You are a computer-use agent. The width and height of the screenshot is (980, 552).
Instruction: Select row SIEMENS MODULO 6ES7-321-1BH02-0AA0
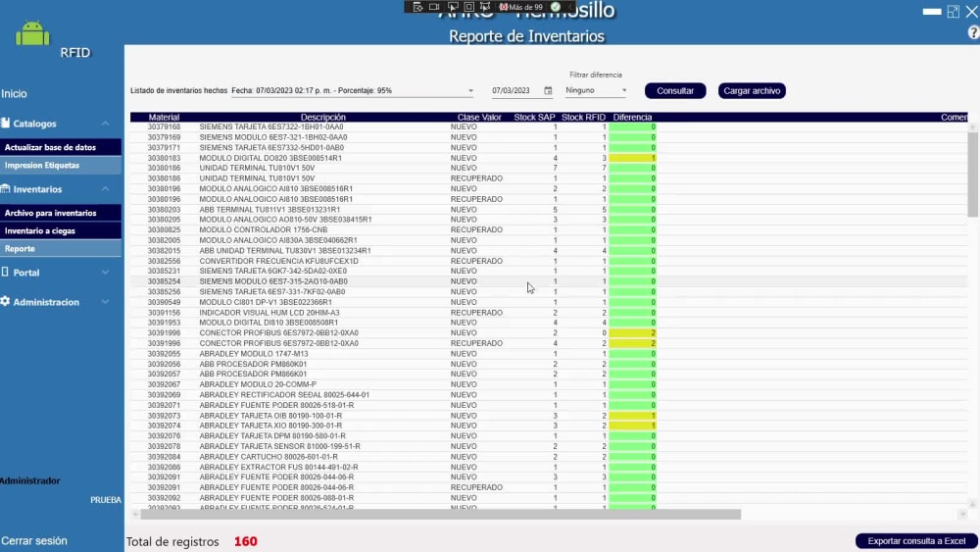tap(549, 137)
